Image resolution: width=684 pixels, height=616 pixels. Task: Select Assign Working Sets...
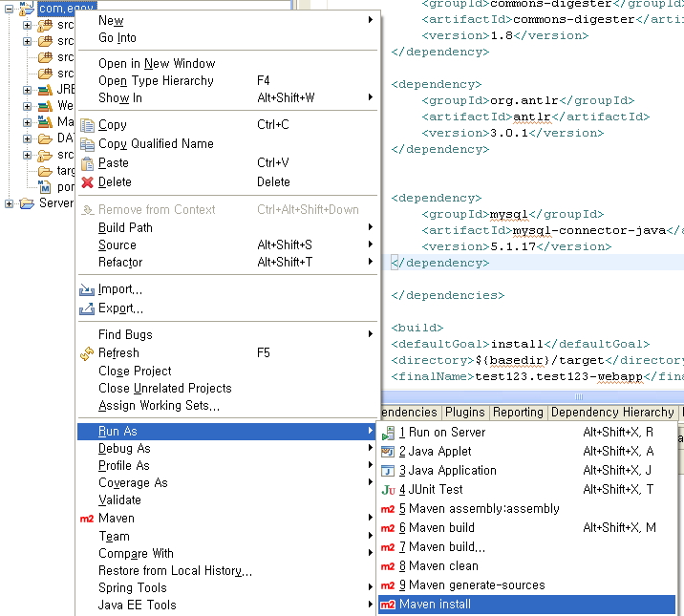pos(227,406)
